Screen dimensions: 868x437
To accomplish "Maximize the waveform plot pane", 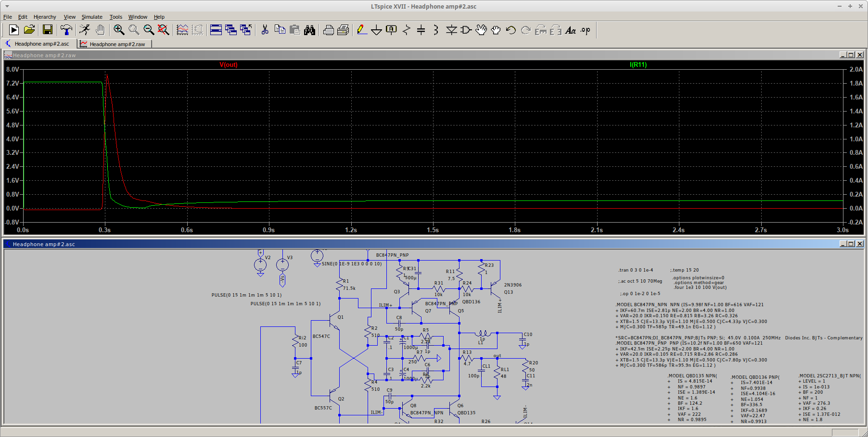I will [851, 55].
